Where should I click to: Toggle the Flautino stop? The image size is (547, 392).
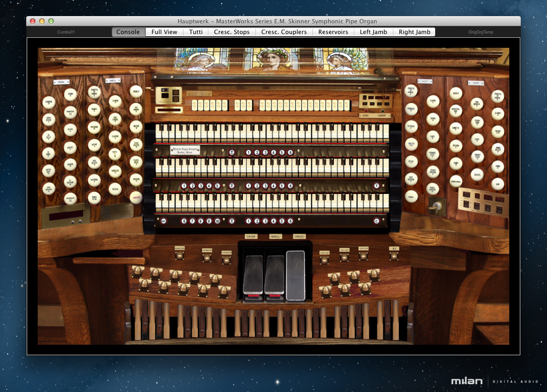pyautogui.click(x=115, y=137)
